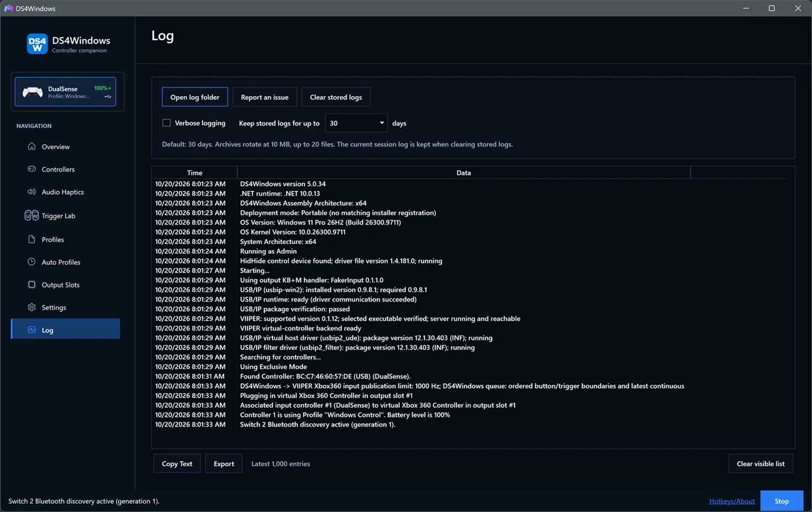This screenshot has height=512, width=812.
Task: Open the log retention days dropdown
Action: (x=356, y=123)
